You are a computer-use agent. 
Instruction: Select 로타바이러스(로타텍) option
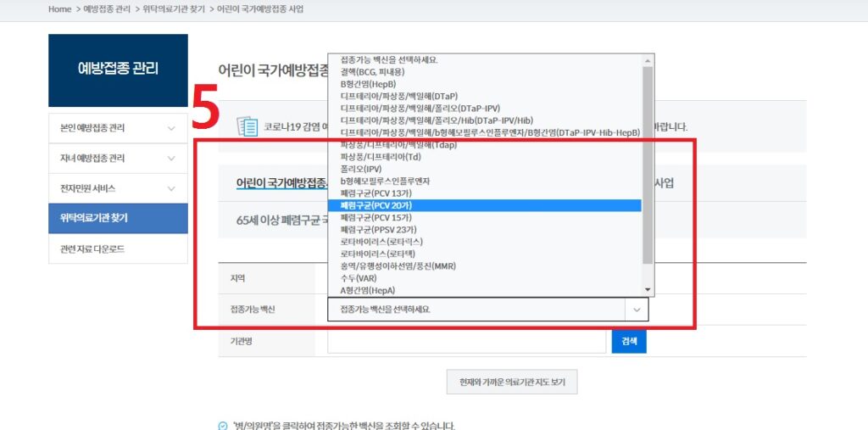pyautogui.click(x=484, y=254)
